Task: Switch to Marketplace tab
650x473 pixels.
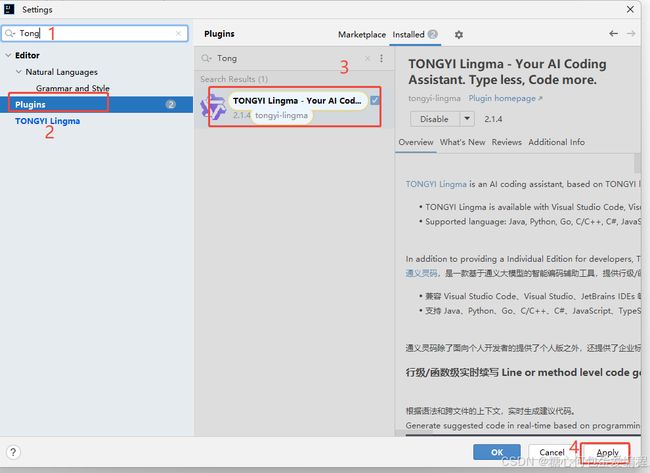Action: click(x=362, y=35)
